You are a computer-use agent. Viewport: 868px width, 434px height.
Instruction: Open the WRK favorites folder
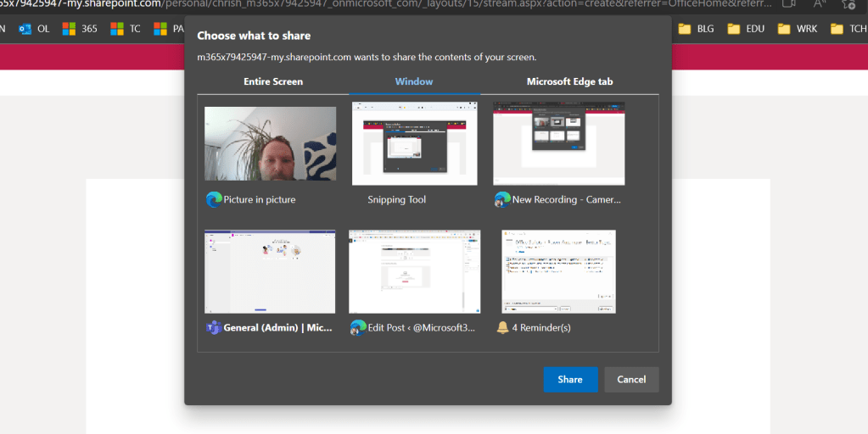[x=798, y=29]
